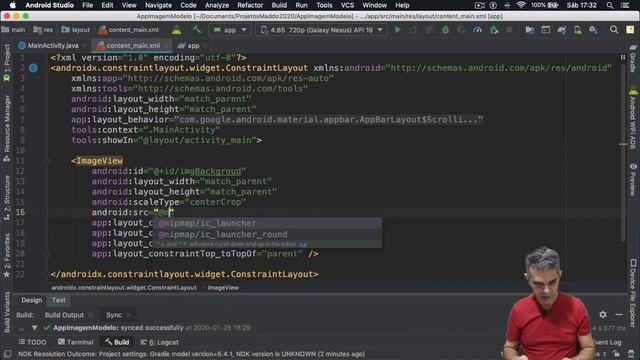This screenshot has width=640, height=360.
Task: Select @mipmap/ic_launcher_round completion suggestion
Action: tap(267, 234)
